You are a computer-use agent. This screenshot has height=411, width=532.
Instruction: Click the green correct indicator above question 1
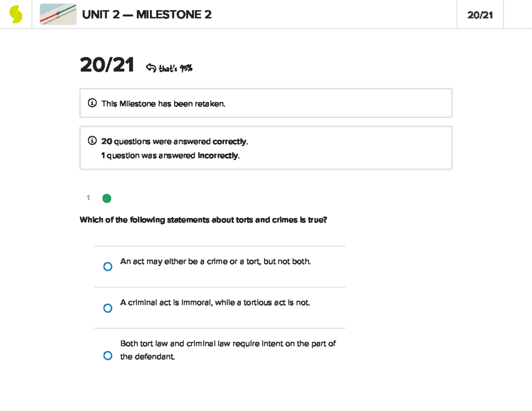point(106,198)
